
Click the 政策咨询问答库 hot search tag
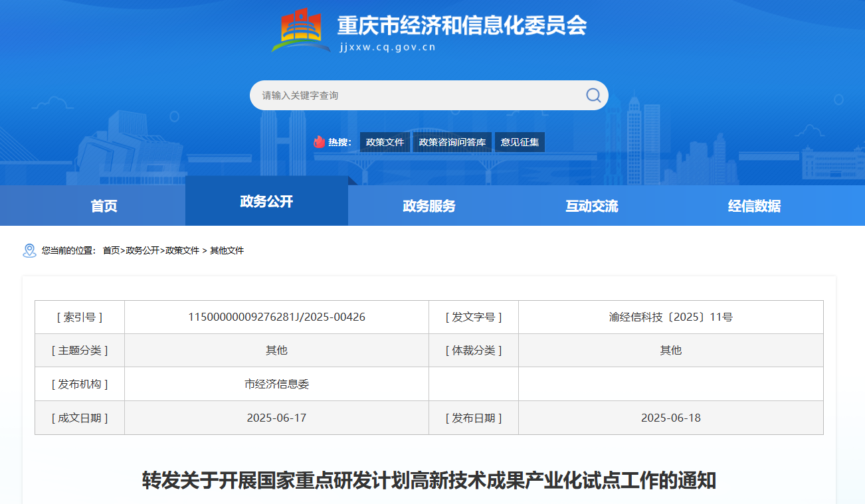[x=452, y=142]
